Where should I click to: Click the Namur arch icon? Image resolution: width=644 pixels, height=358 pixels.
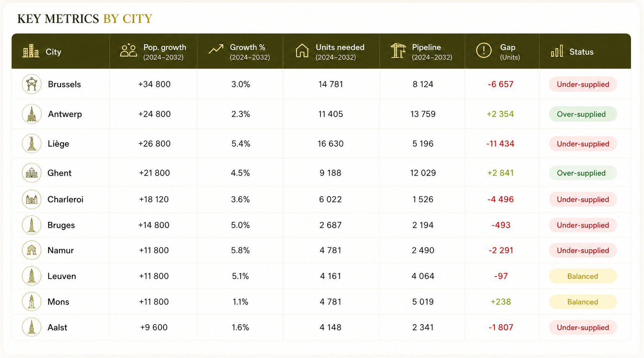click(x=31, y=250)
